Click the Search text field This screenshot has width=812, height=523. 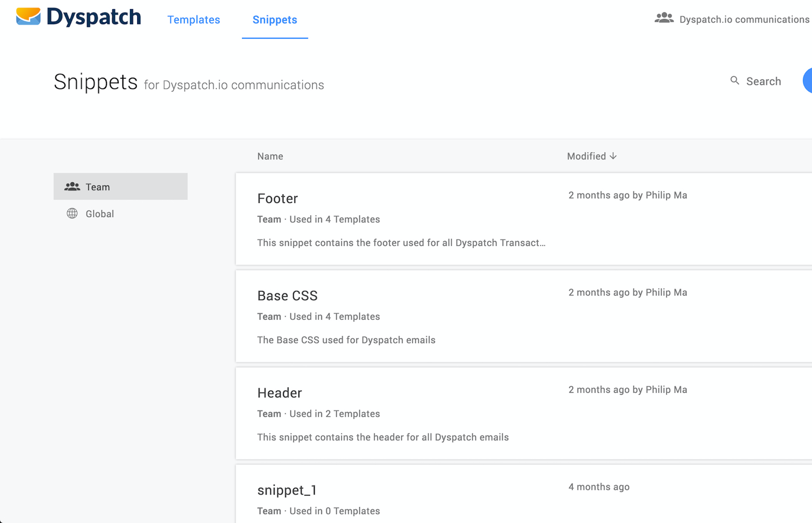[x=763, y=81]
